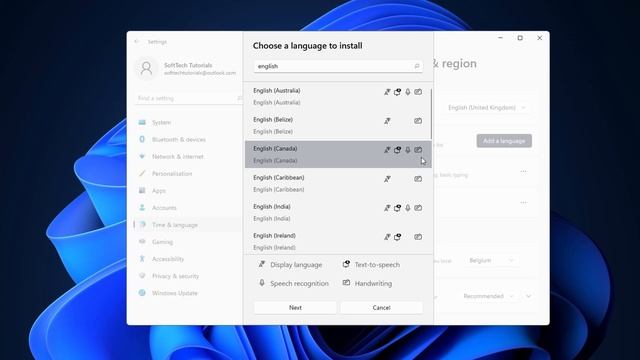Image resolution: width=640 pixels, height=360 pixels.
Task: Click the Find a setting search box
Action: pyautogui.click(x=189, y=98)
